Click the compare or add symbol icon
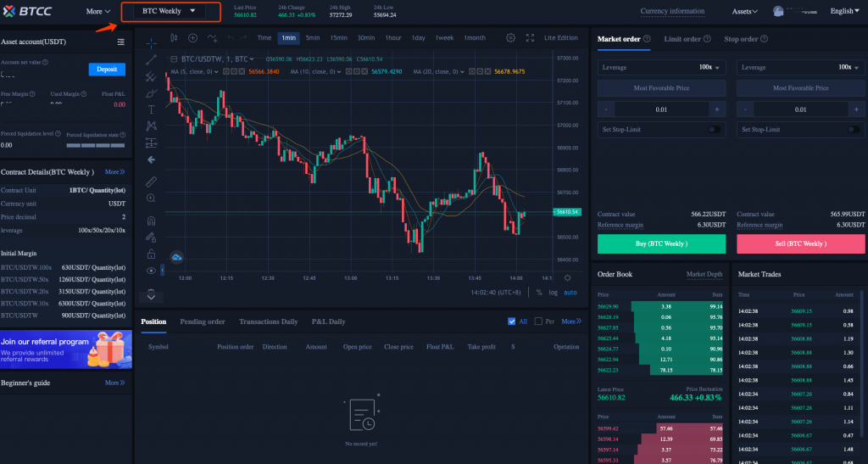 coord(192,37)
